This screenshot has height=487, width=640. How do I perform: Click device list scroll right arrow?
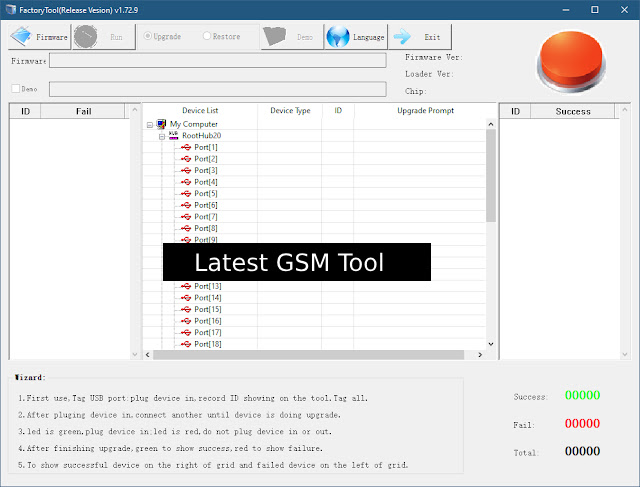[x=480, y=355]
